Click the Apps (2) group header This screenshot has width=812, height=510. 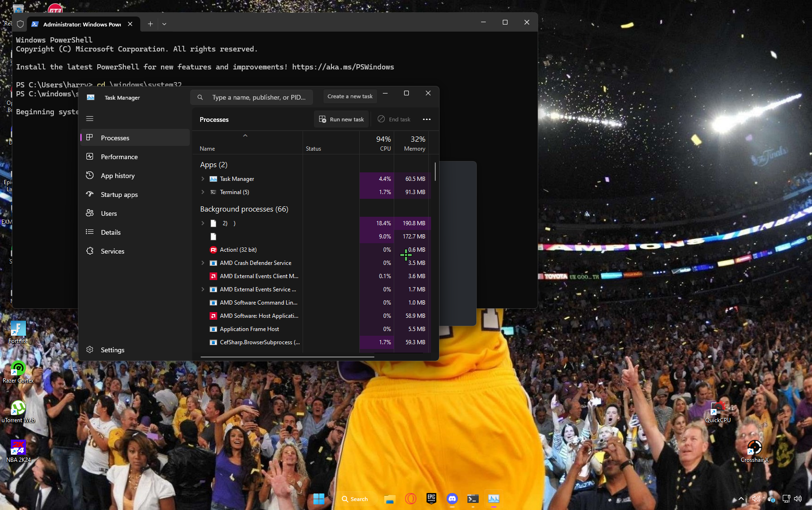pyautogui.click(x=213, y=165)
